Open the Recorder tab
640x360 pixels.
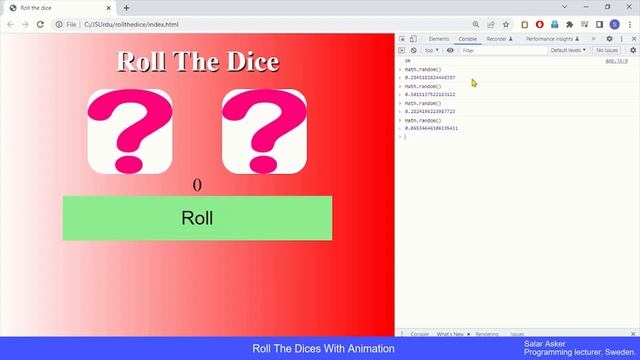click(x=499, y=39)
